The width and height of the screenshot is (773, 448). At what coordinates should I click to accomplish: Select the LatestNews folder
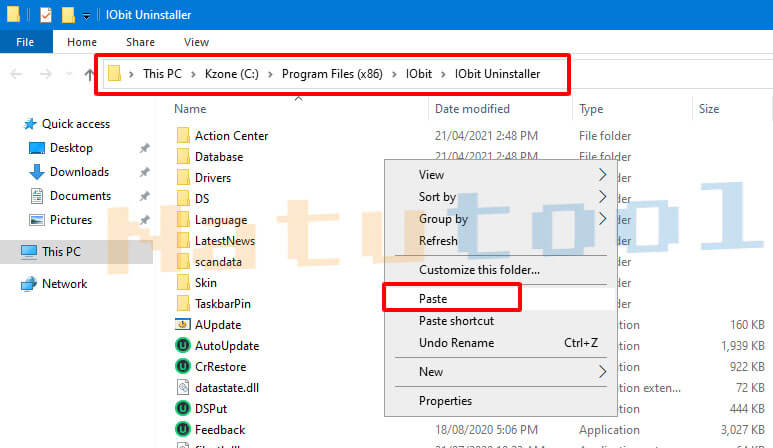pos(225,241)
